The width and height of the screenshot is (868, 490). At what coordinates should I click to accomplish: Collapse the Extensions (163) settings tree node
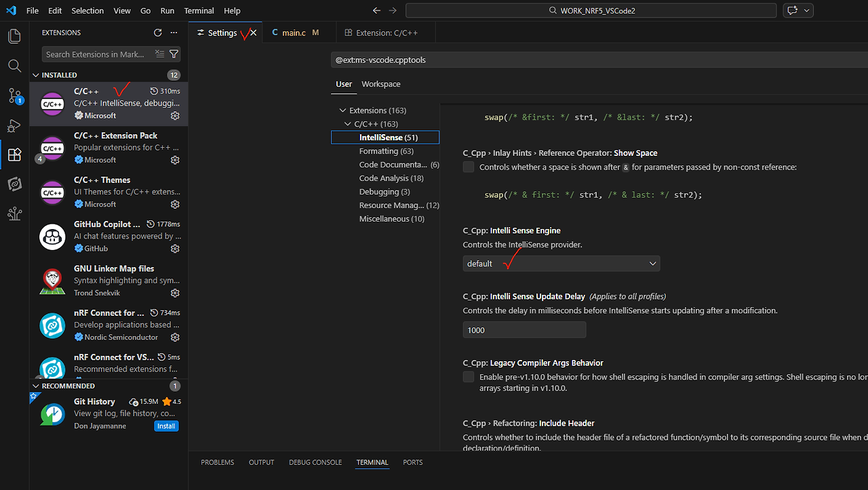click(x=342, y=110)
